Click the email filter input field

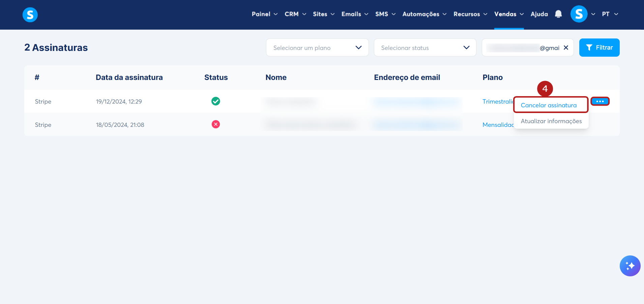coord(523,48)
